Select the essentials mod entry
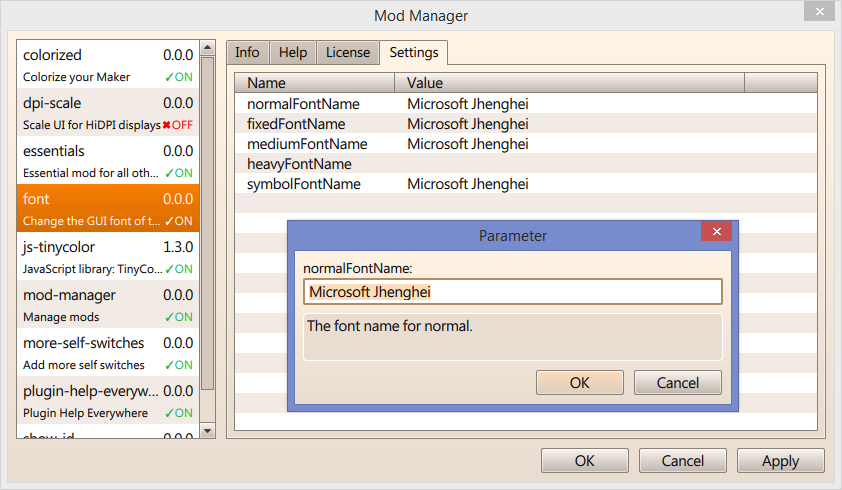 (108, 160)
